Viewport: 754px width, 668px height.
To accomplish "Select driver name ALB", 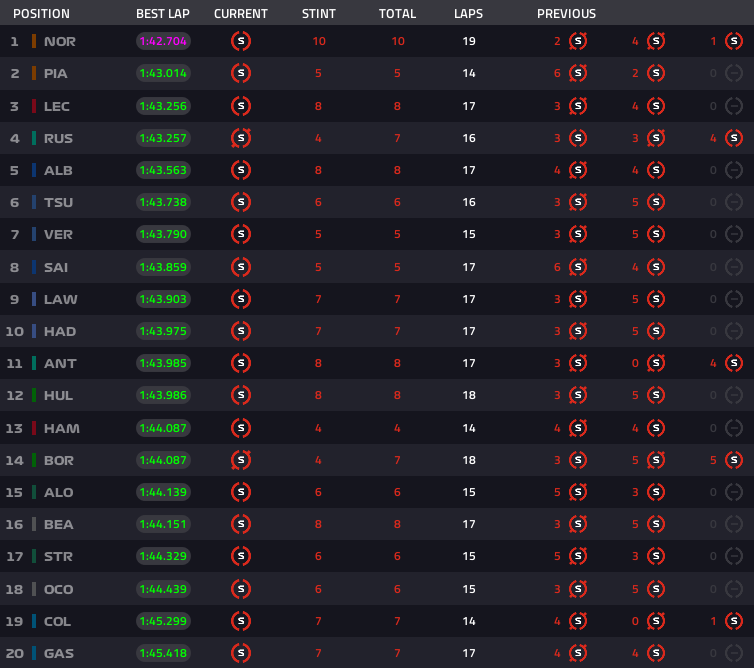I will pyautogui.click(x=58, y=170).
